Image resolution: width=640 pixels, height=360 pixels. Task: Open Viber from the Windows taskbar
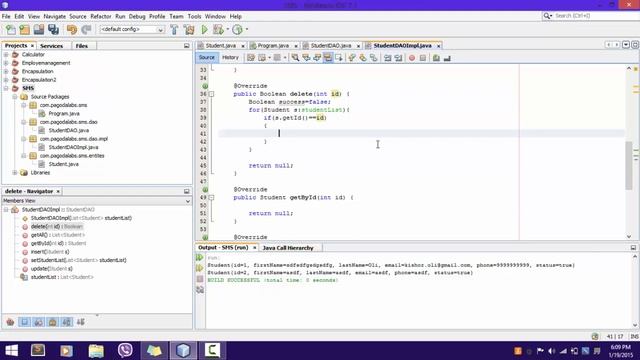coord(125,350)
